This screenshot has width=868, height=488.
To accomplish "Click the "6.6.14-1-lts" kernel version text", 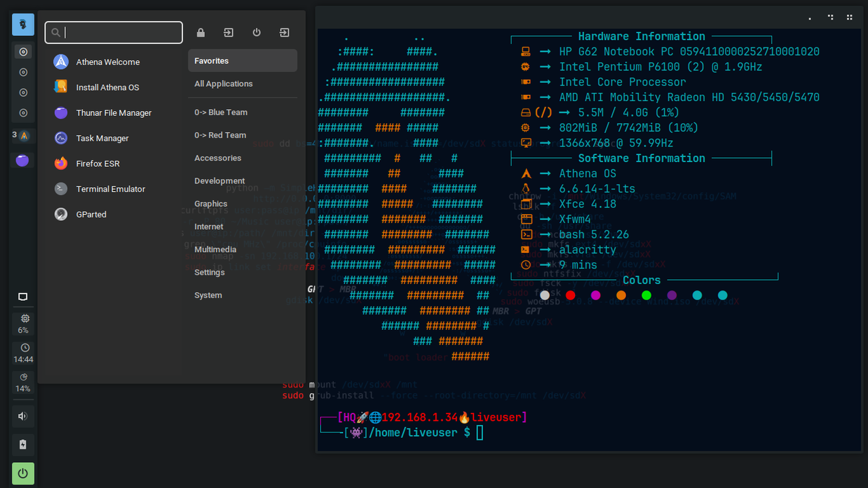I will click(x=597, y=189).
